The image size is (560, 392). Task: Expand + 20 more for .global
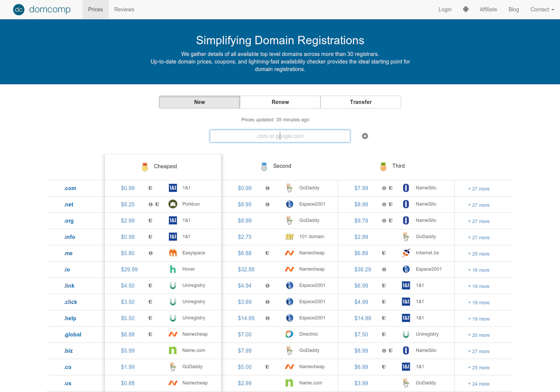pos(479,335)
